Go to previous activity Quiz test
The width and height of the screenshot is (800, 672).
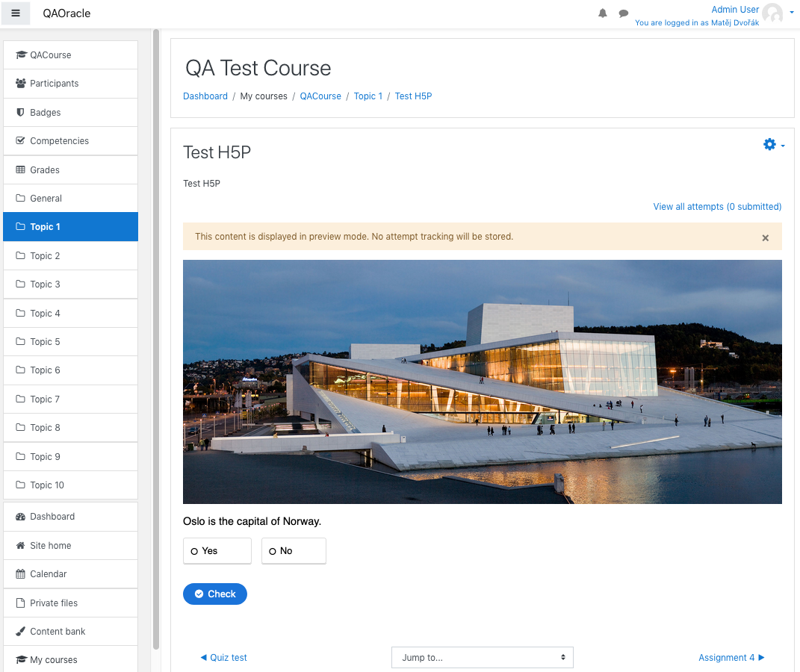[x=223, y=657]
